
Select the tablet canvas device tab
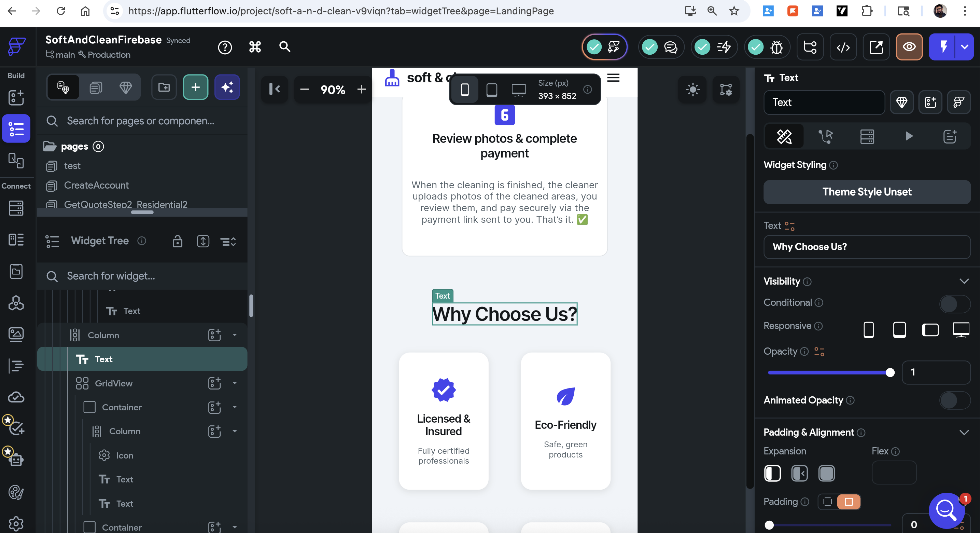coord(491,90)
